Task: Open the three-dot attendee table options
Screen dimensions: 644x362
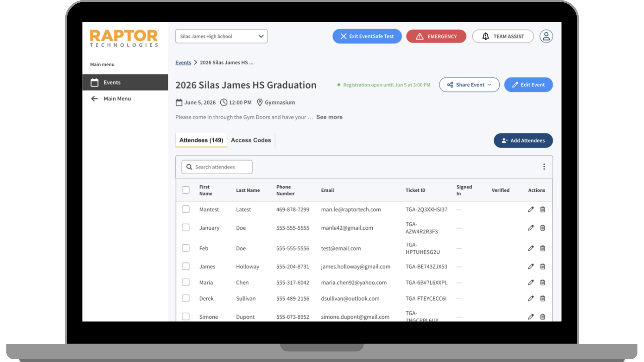Action: point(544,167)
